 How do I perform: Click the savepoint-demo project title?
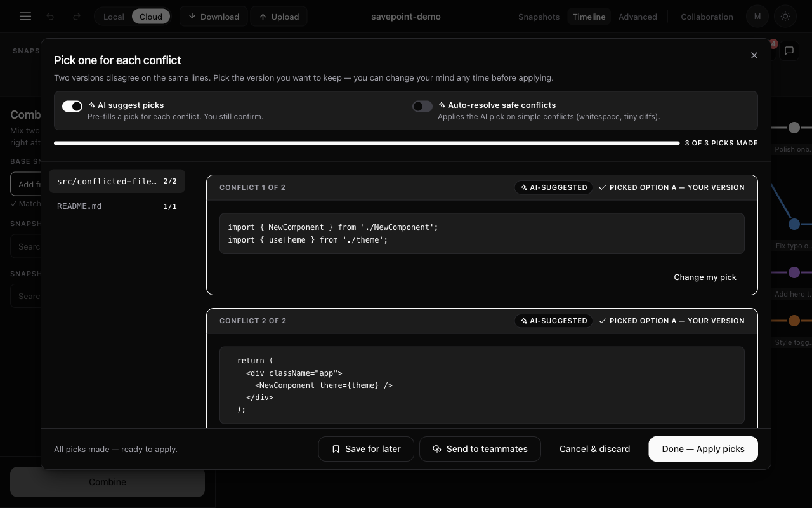406,17
